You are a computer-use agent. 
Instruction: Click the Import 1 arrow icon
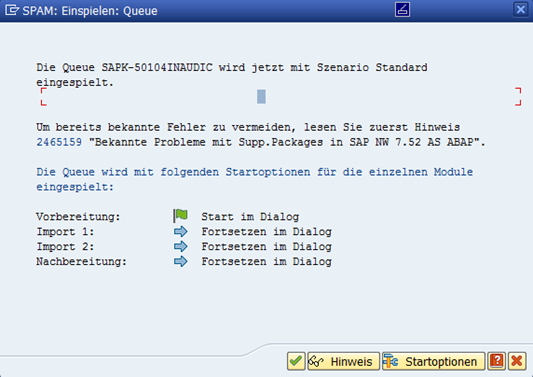pyautogui.click(x=180, y=232)
